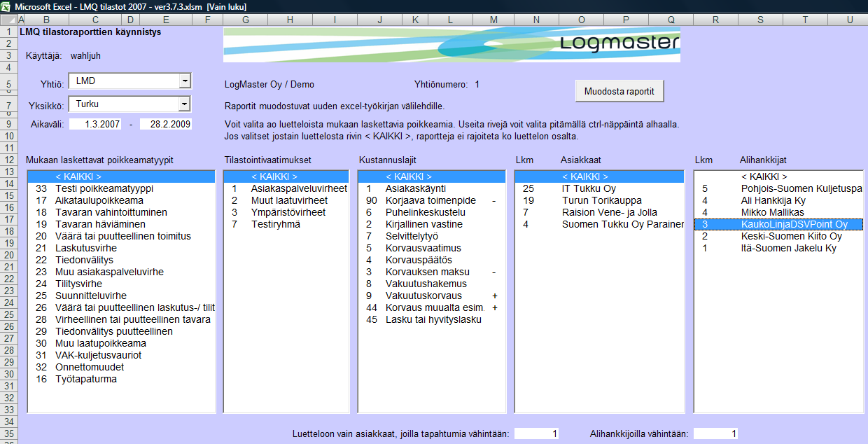Select Suunnitteluvirhe row
Viewport: 868px width, 444px height.
click(121, 296)
